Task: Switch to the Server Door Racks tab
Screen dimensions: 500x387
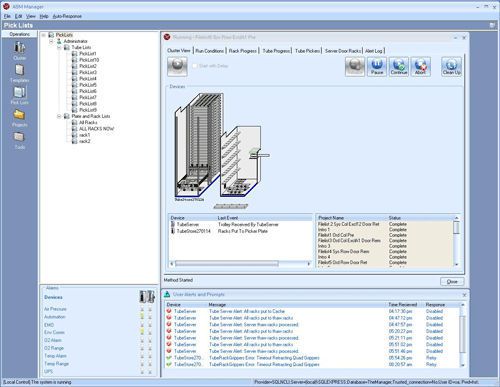Action: [343, 51]
